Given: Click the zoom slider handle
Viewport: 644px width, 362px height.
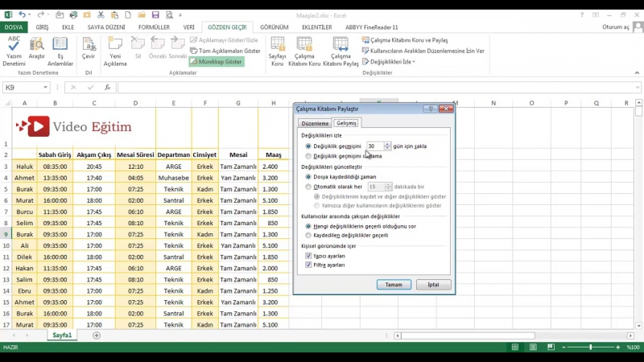Looking at the screenshot, I should coord(591,348).
